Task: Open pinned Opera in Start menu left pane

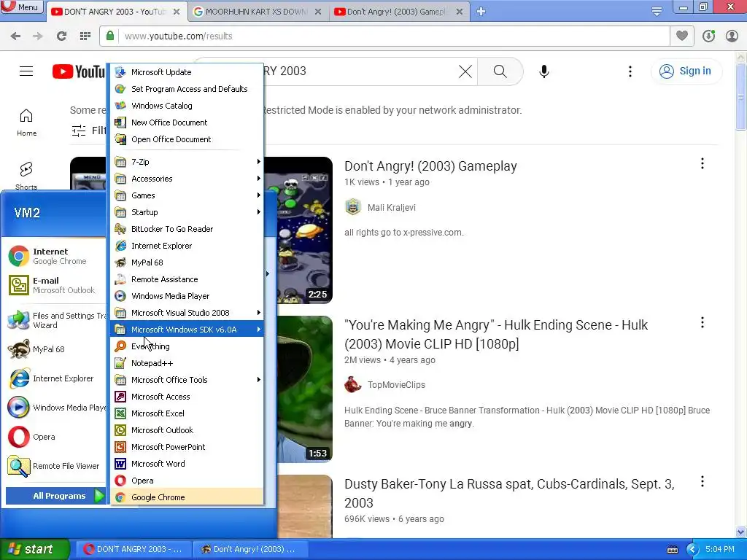Action: pos(55,437)
